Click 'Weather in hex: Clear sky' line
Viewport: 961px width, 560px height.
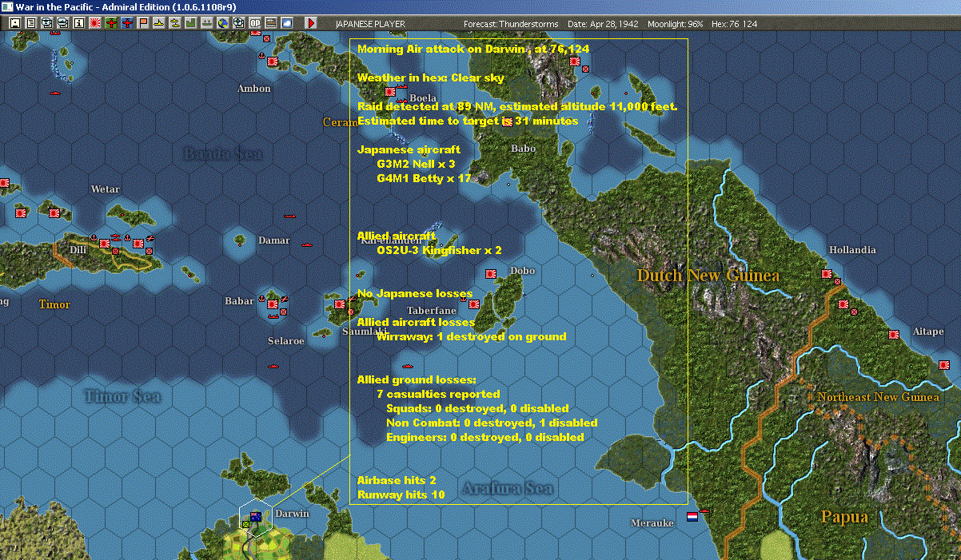[431, 77]
